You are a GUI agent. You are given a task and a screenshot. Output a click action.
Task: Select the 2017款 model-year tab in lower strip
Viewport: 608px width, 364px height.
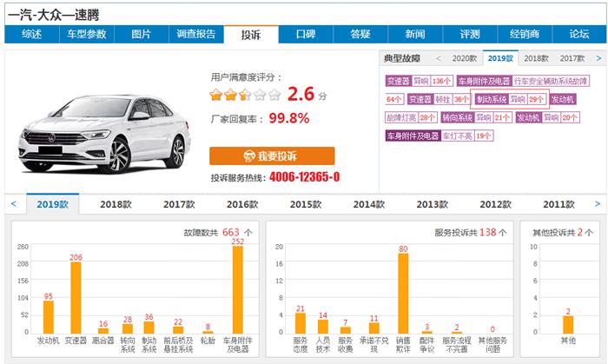(179, 204)
